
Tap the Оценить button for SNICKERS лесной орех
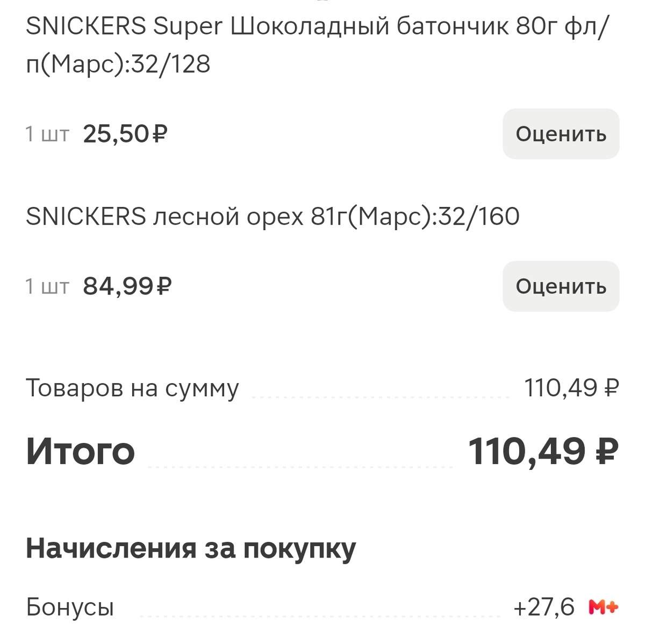pyautogui.click(x=560, y=286)
